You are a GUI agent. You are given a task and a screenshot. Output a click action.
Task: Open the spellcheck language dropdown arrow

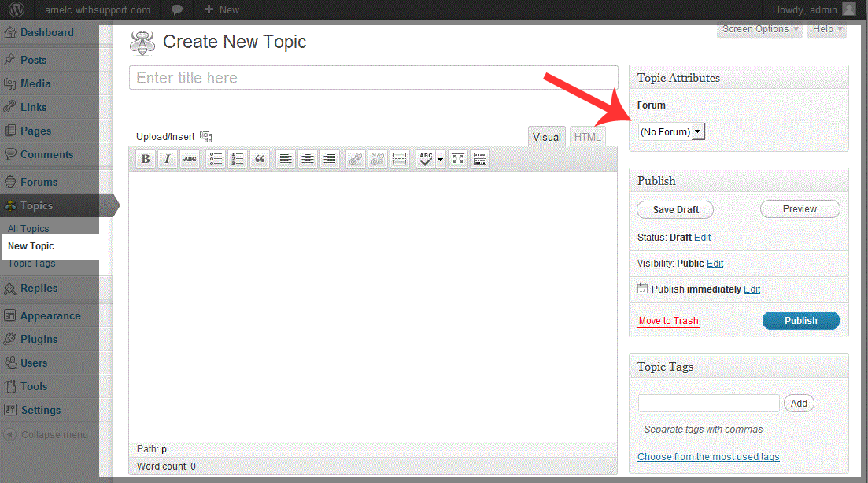(x=440, y=159)
